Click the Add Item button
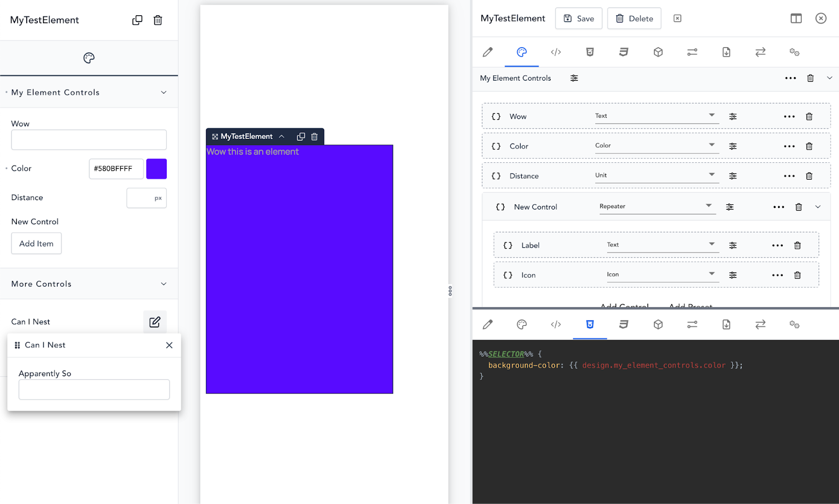The image size is (839, 504). [36, 244]
